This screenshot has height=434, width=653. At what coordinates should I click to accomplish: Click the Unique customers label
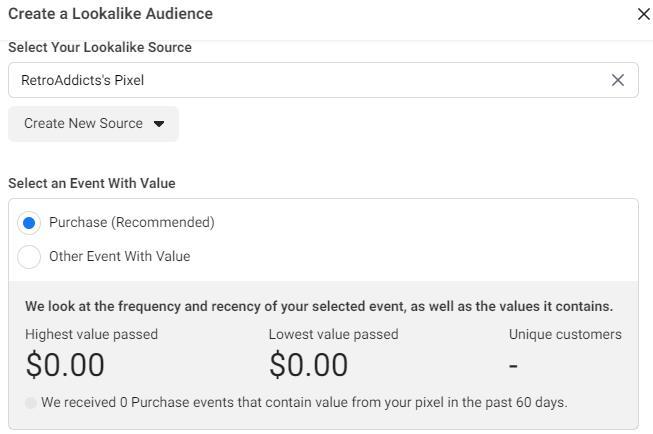(x=565, y=334)
